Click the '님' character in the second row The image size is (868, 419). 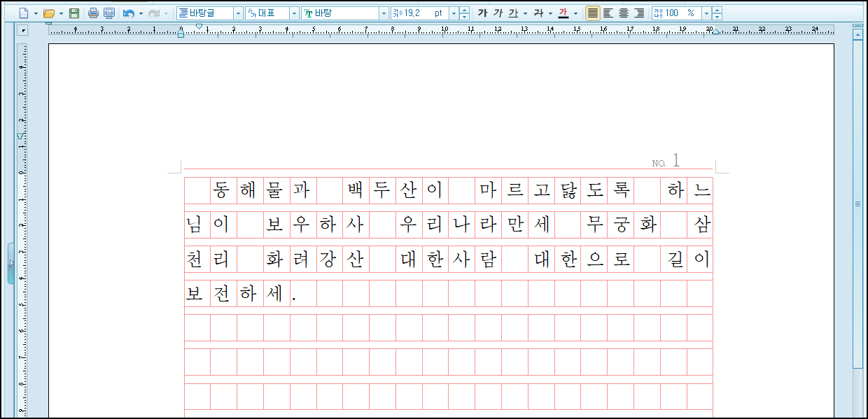click(x=194, y=225)
